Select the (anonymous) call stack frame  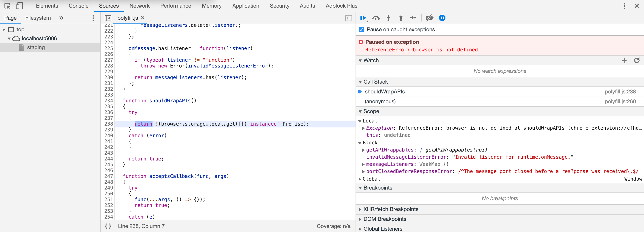[x=500, y=101]
